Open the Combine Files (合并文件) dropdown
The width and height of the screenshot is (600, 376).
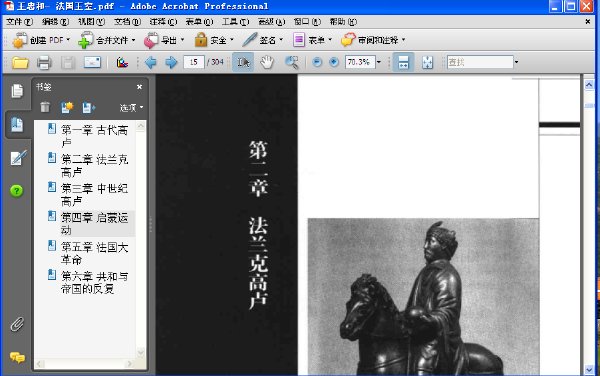[x=107, y=40]
